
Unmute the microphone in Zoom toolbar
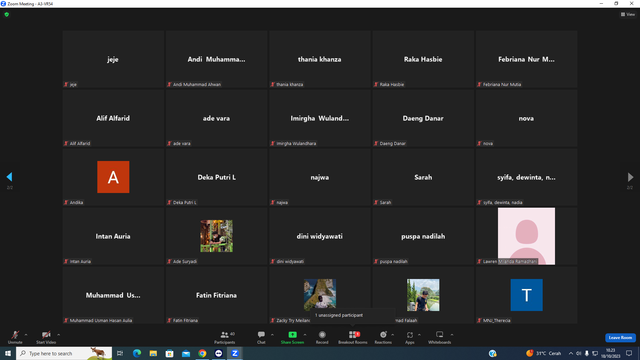tap(15, 337)
